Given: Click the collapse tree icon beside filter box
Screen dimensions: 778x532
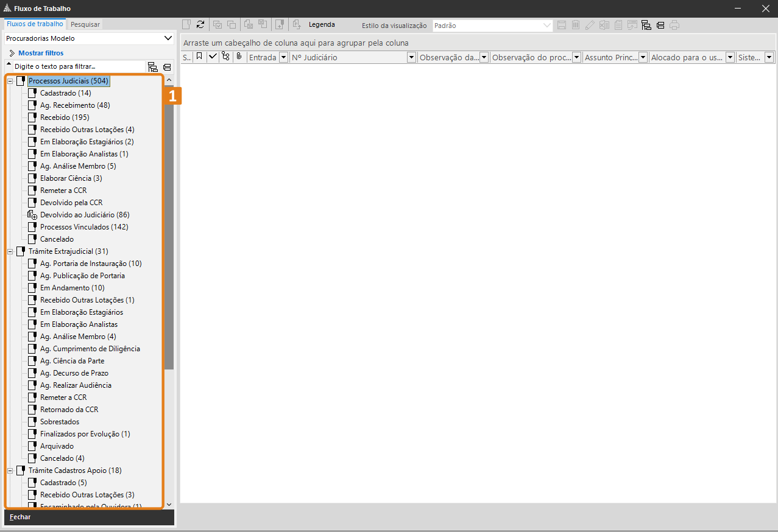Looking at the screenshot, I should [x=167, y=67].
